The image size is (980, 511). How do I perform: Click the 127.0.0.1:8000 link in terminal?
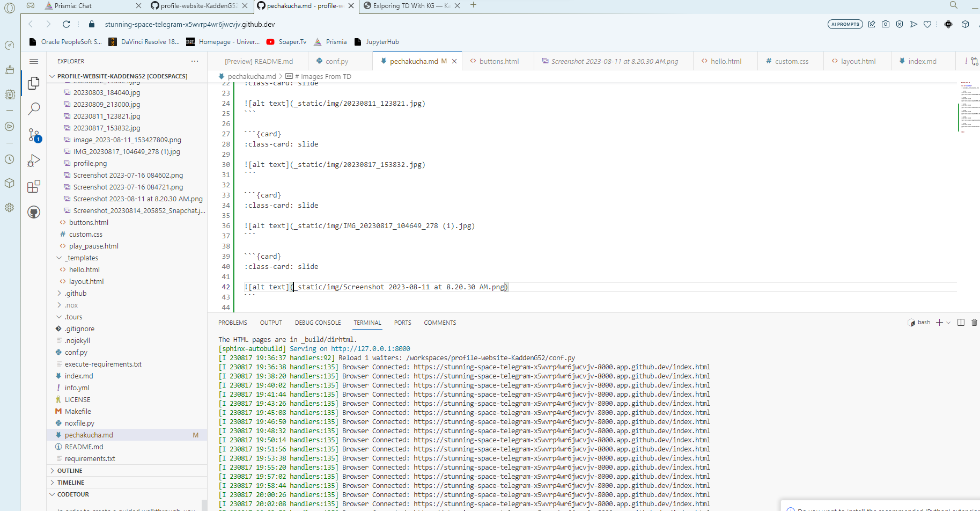tap(370, 348)
